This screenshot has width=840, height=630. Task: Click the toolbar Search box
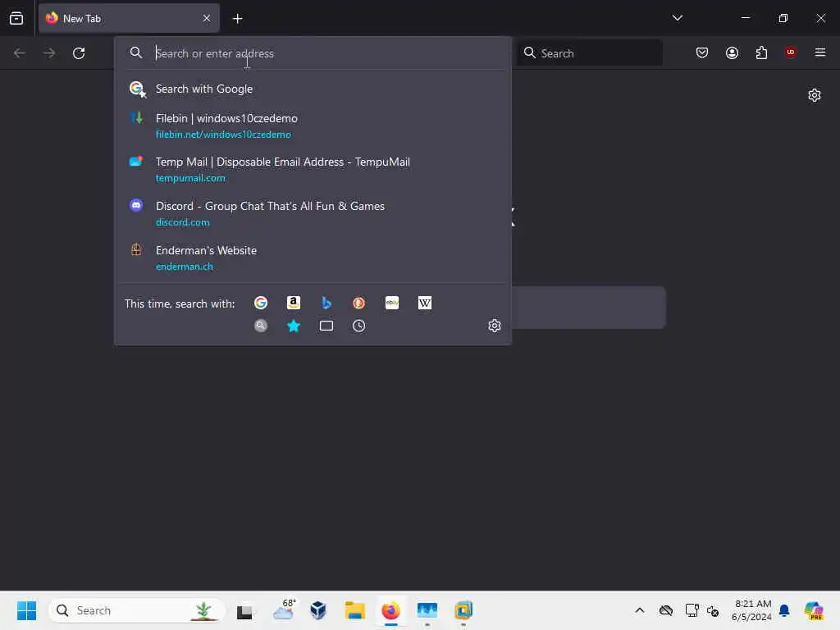click(590, 53)
